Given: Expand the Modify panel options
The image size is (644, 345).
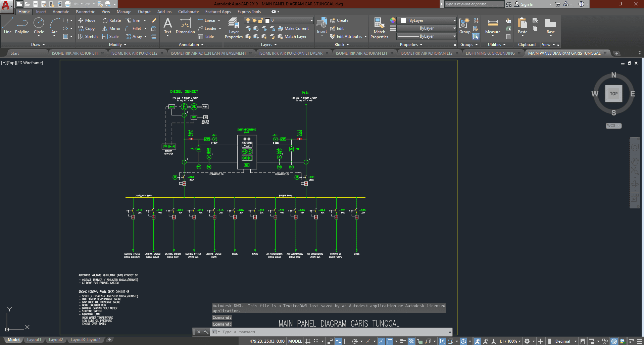Looking at the screenshot, I should [x=117, y=45].
